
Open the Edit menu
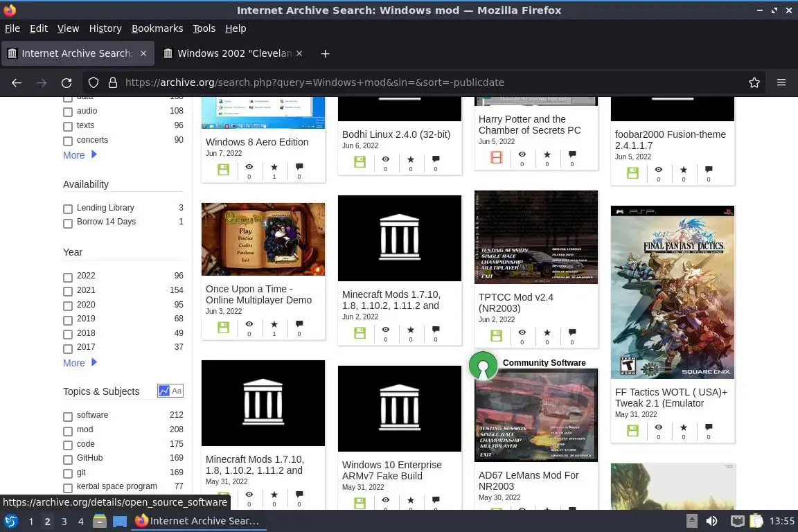pyautogui.click(x=39, y=28)
